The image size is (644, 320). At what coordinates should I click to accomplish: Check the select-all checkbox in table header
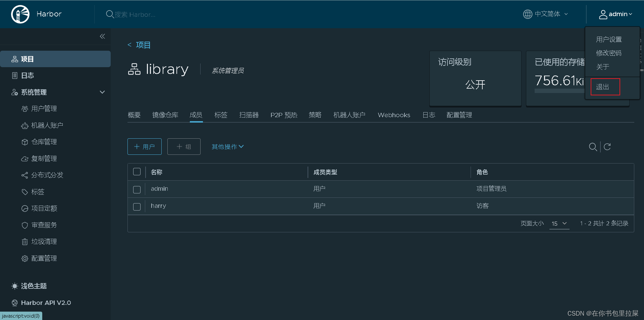click(x=137, y=172)
